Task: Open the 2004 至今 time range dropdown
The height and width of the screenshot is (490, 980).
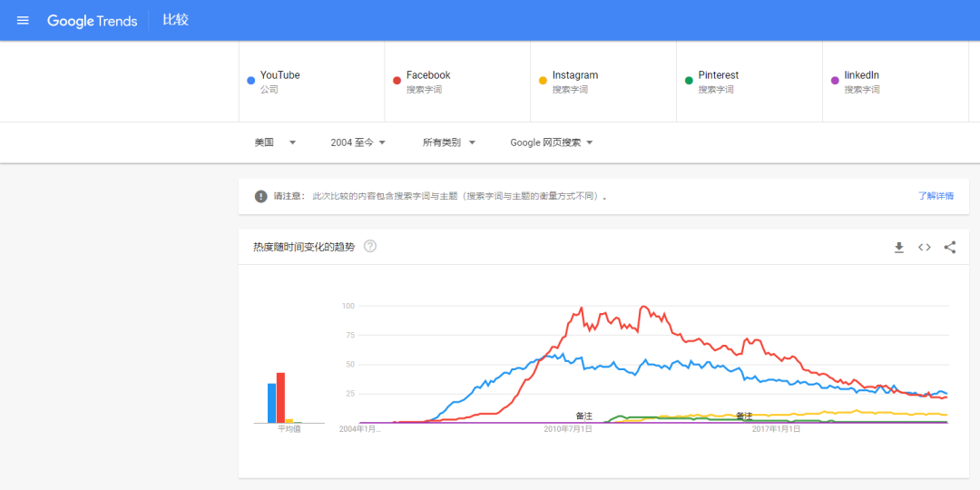Action: [x=358, y=142]
